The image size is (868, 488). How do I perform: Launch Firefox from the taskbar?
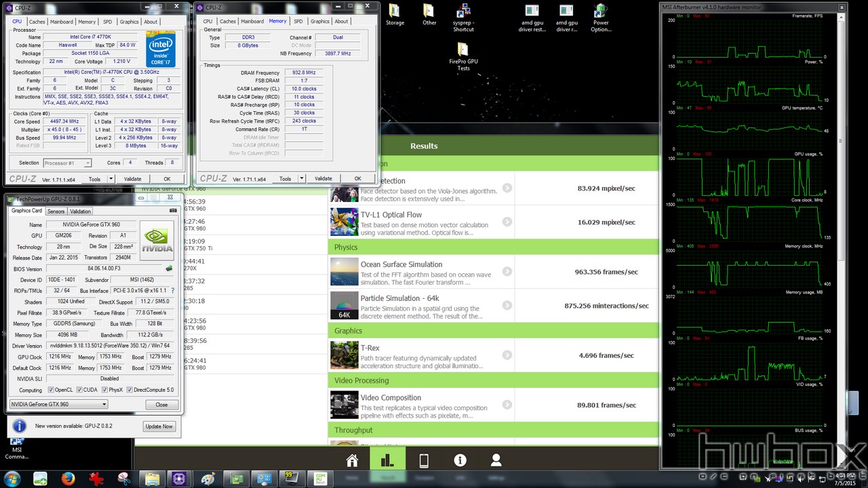coord(67,479)
